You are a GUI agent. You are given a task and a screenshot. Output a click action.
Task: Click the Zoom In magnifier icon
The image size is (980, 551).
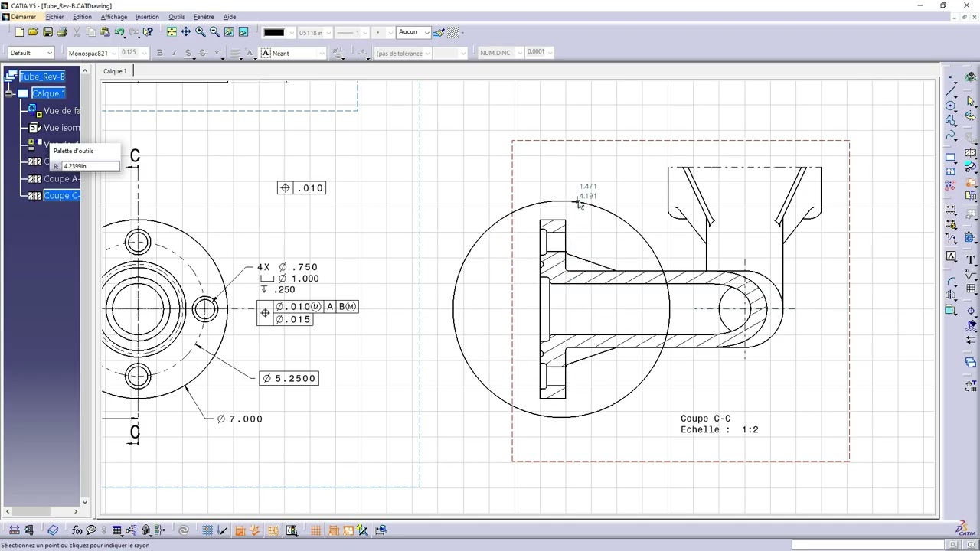coord(201,32)
